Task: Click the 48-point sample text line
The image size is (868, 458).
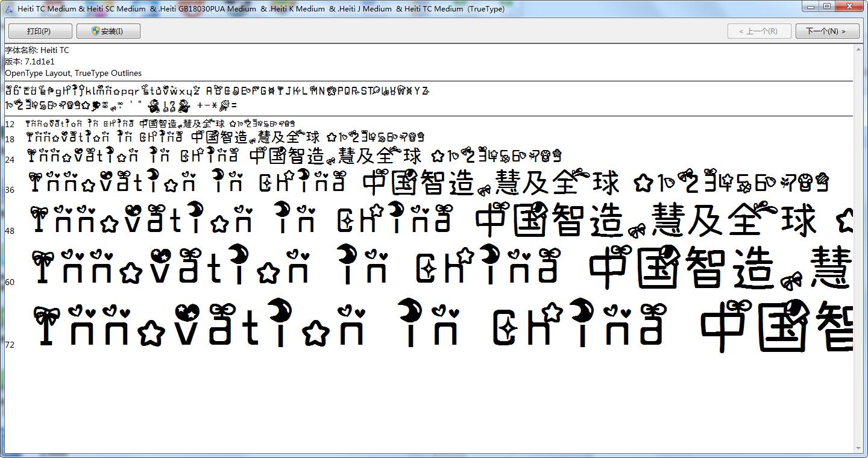Action: pyautogui.click(x=441, y=220)
